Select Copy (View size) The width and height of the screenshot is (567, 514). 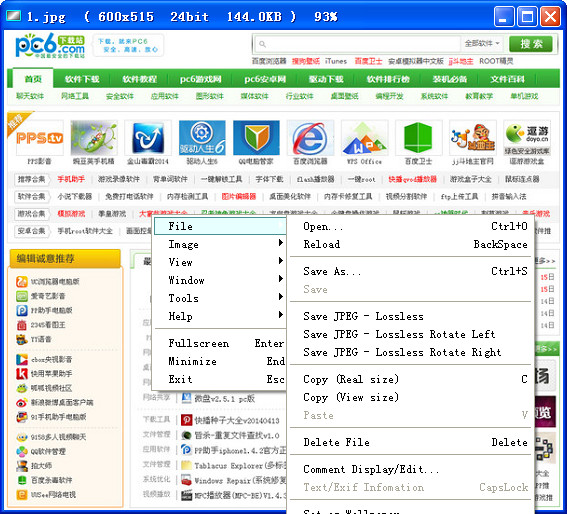(x=411, y=398)
